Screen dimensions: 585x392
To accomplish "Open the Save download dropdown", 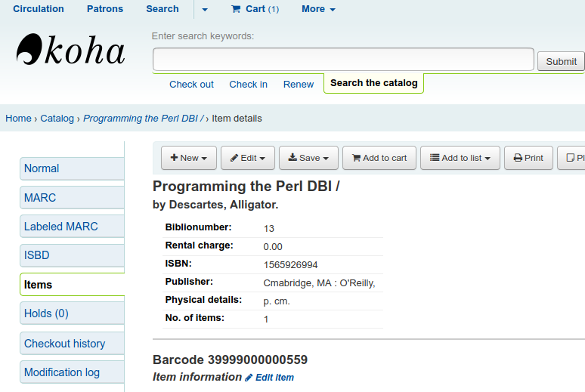I will pyautogui.click(x=308, y=158).
